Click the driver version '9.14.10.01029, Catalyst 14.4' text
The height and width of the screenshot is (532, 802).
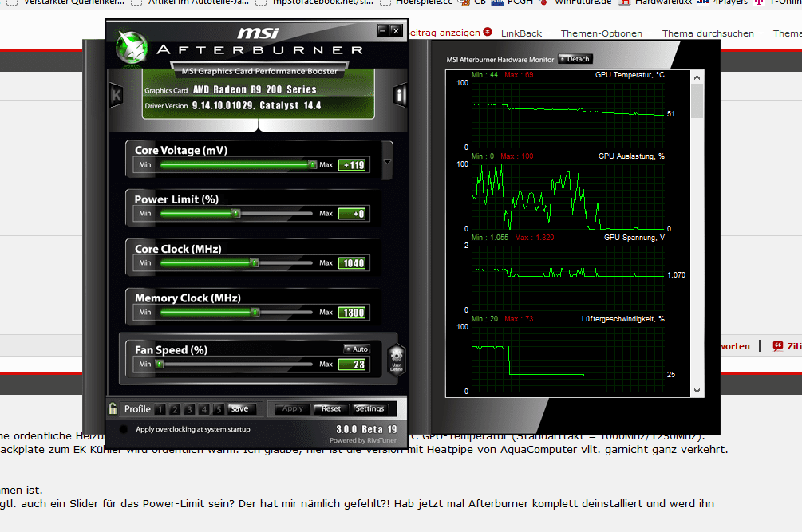click(x=256, y=105)
